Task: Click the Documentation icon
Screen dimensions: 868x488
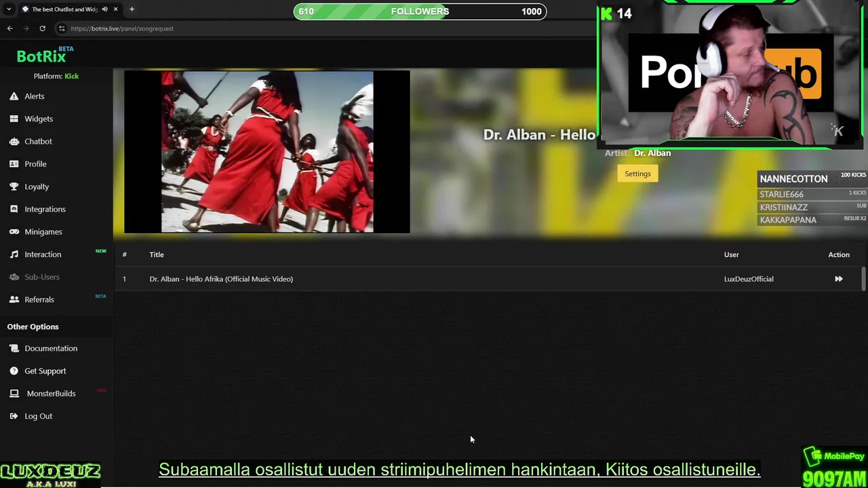Action: tap(14, 348)
